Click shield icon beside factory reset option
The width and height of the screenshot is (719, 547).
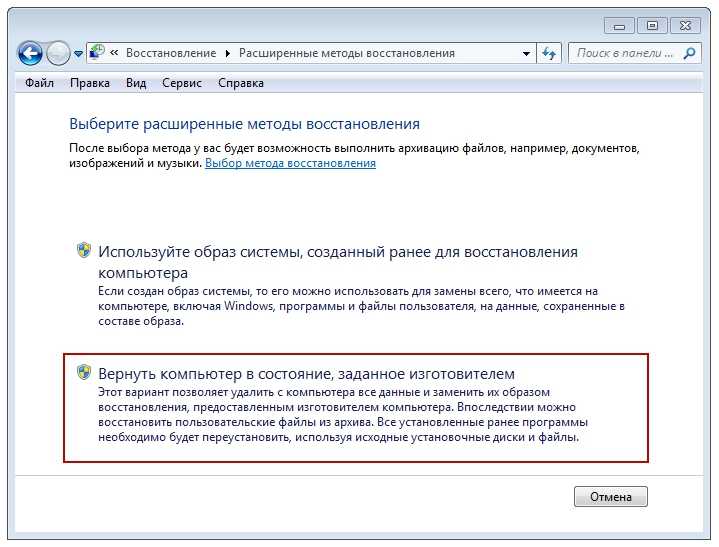pos(83,372)
